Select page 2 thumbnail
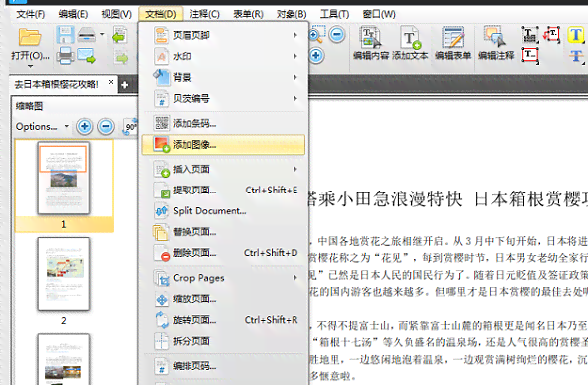The image size is (588, 385). click(x=64, y=274)
